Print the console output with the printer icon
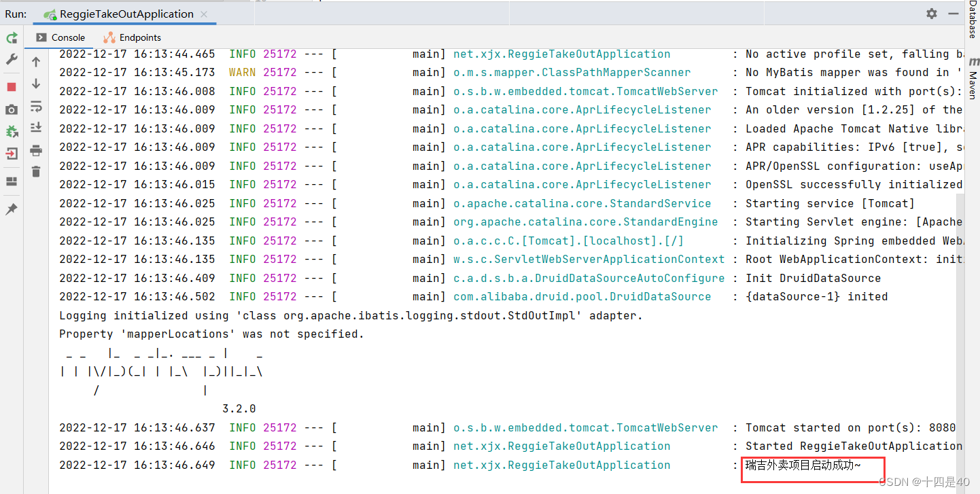The height and width of the screenshot is (494, 980). pyautogui.click(x=36, y=150)
